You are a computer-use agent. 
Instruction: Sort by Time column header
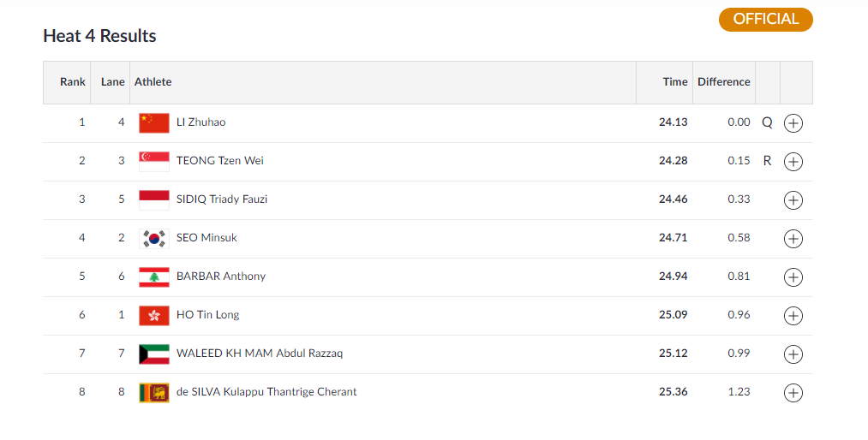pos(675,82)
